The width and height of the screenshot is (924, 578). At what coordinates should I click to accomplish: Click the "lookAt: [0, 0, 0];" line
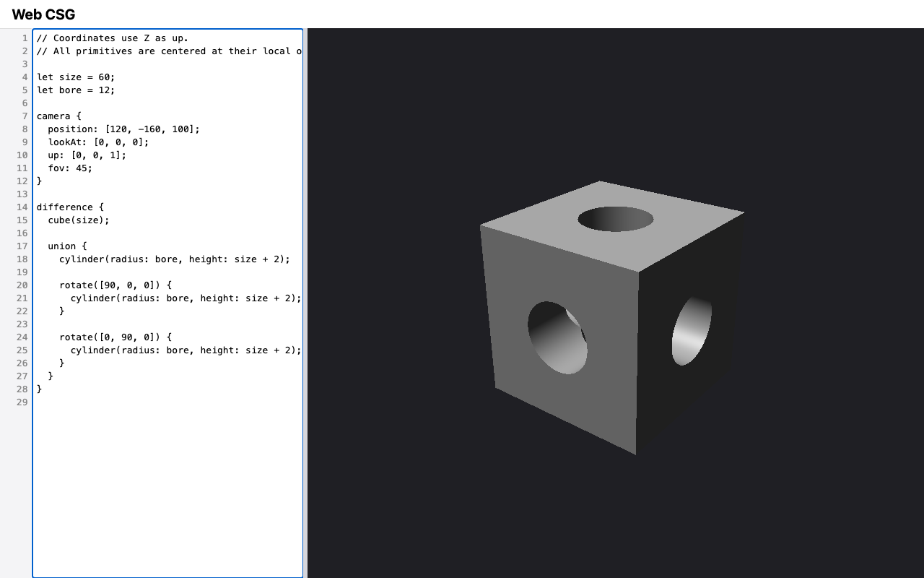tap(98, 142)
